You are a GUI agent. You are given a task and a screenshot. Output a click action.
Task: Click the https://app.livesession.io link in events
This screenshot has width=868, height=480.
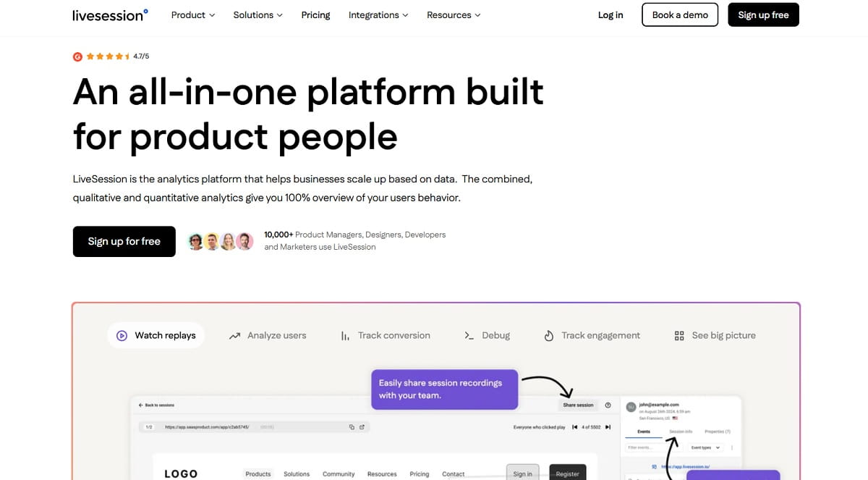click(x=684, y=467)
